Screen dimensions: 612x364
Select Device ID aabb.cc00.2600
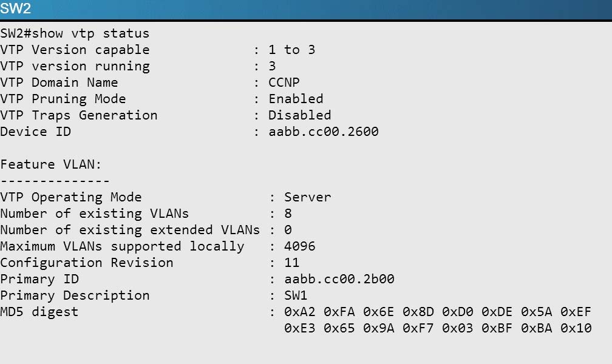[x=324, y=132]
